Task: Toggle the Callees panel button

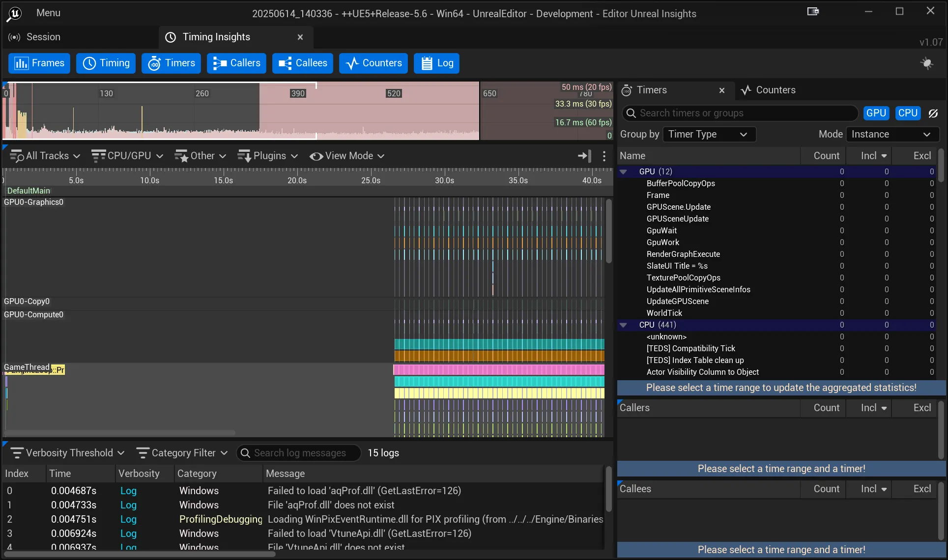Action: 303,63
